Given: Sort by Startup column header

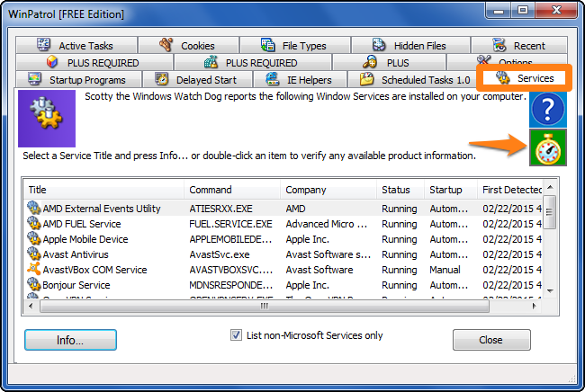Looking at the screenshot, I should click(451, 190).
